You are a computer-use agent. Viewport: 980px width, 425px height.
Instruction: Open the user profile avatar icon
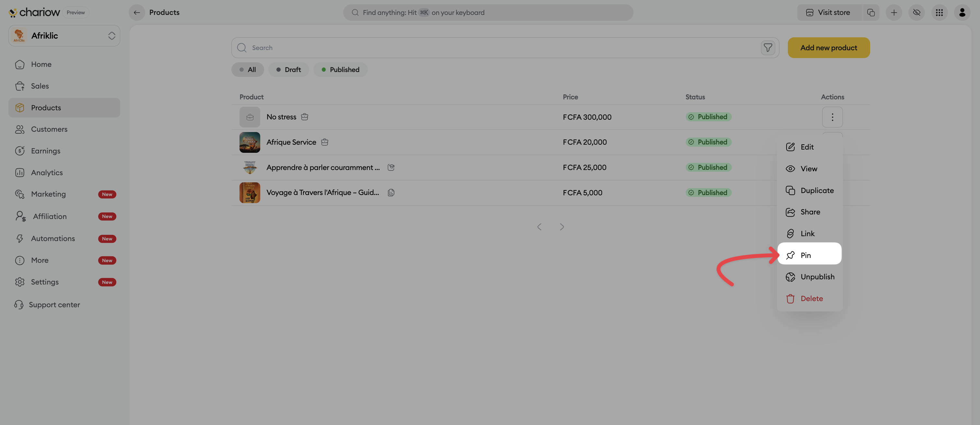962,13
